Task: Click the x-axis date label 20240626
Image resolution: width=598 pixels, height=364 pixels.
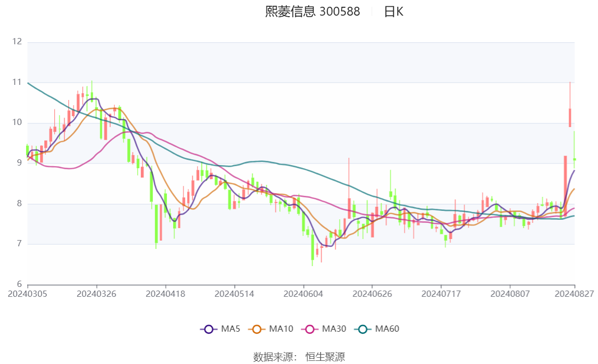Action: tap(372, 294)
